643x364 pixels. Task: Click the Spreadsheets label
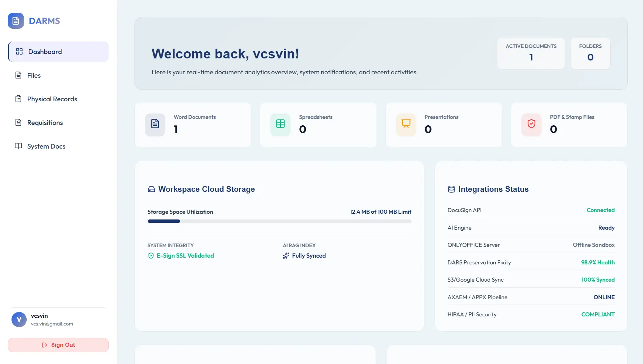pos(316,117)
